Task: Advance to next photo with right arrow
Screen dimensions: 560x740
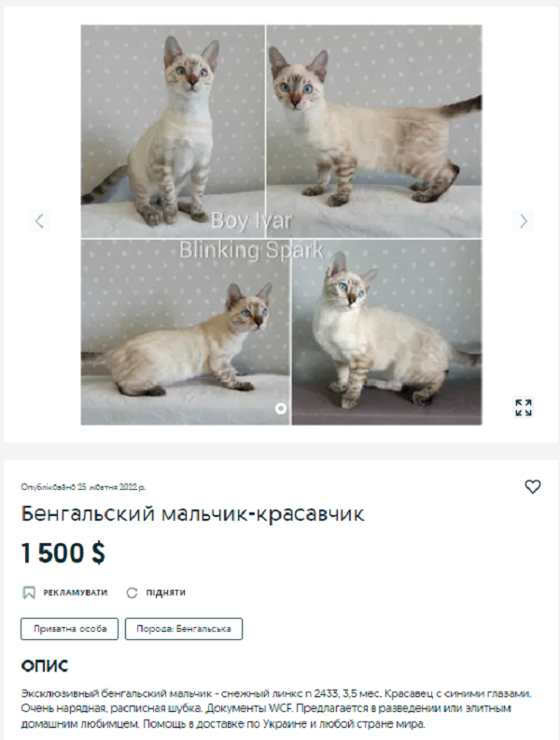Action: (524, 221)
